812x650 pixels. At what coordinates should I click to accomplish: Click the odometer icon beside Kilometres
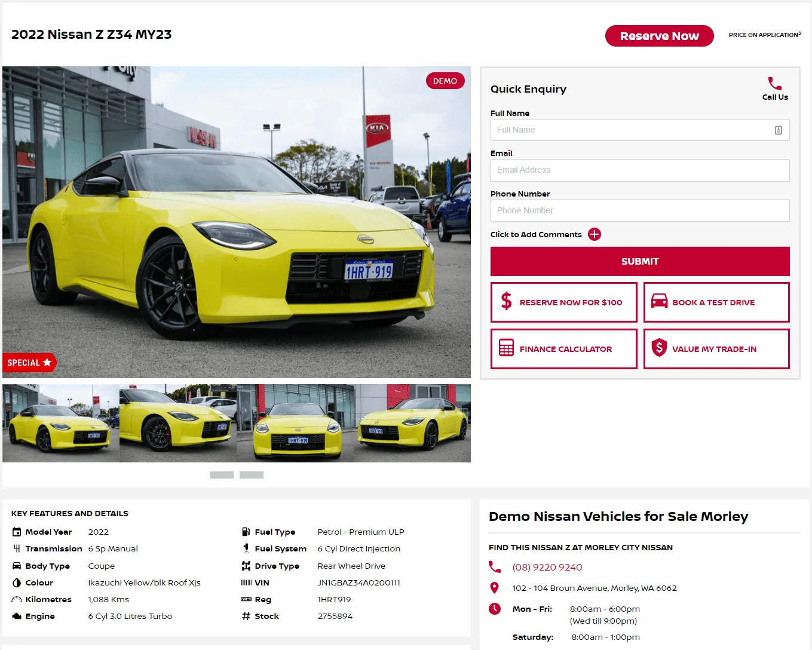17,599
